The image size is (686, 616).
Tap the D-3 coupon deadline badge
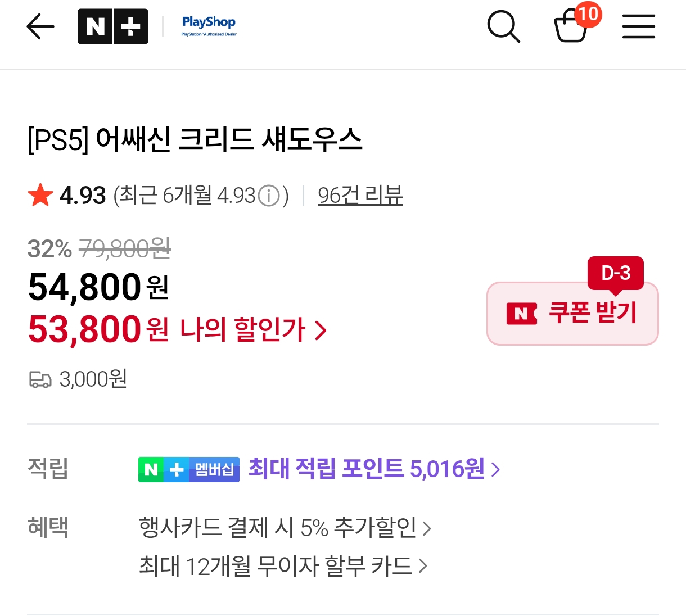click(x=615, y=273)
